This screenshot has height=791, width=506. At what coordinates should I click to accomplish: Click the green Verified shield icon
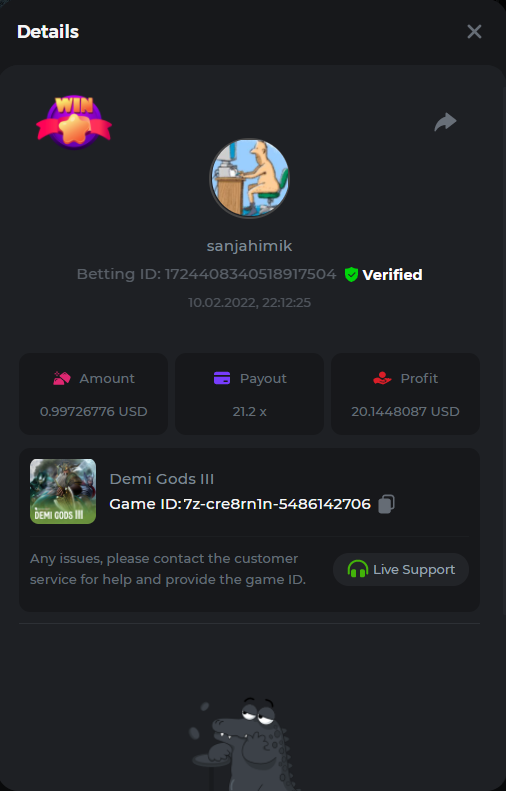click(351, 274)
